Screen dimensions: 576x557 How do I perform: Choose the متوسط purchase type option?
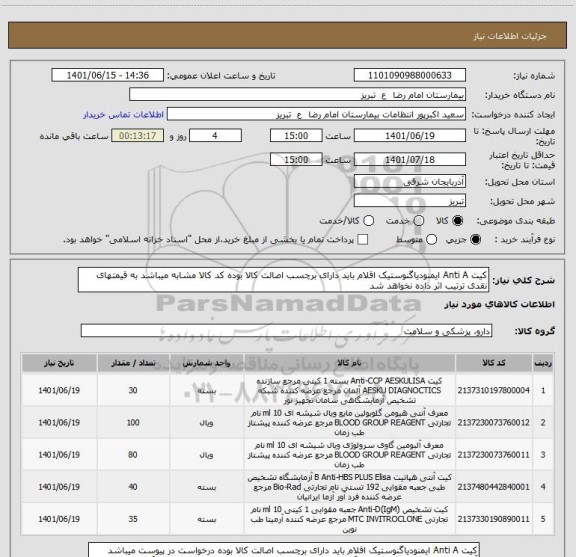(431, 240)
